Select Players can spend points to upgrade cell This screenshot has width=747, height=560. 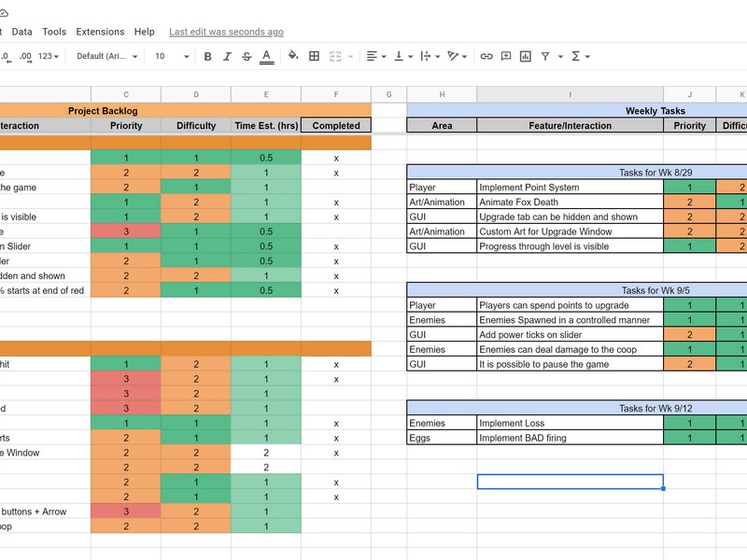(x=570, y=305)
